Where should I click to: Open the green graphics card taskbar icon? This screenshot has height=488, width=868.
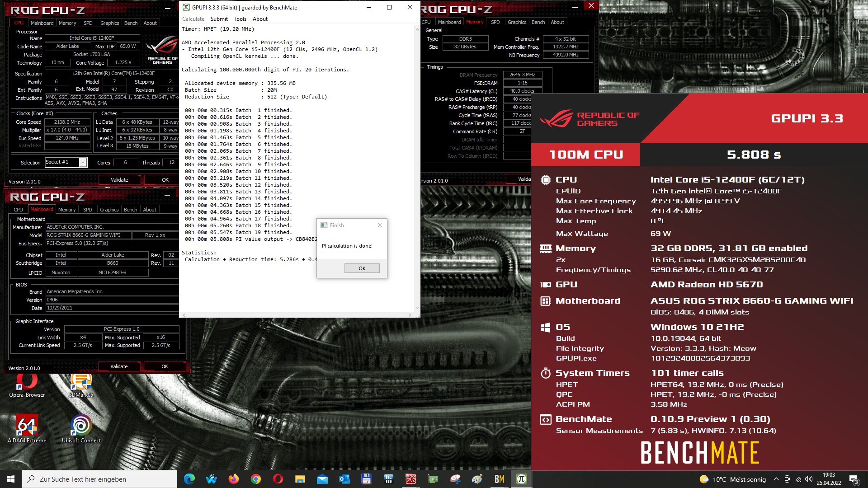pos(433,479)
